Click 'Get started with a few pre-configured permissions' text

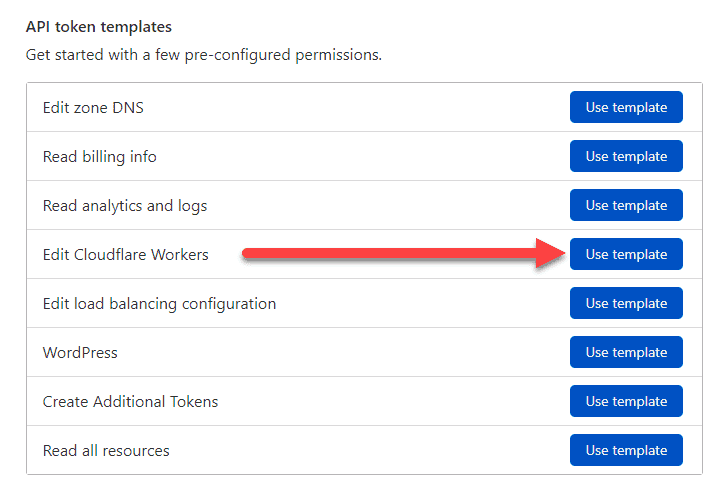click(204, 55)
